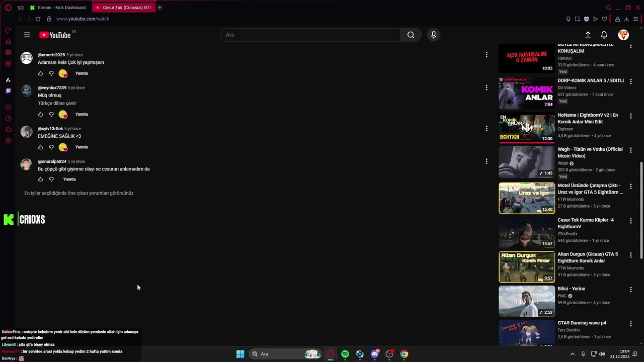Open options menu for @veynlux7239's comment
644x362 pixels.
(486, 87)
